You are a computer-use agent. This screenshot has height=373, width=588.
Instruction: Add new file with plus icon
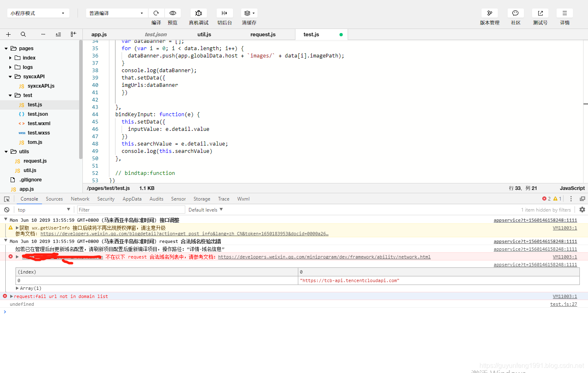tap(8, 34)
